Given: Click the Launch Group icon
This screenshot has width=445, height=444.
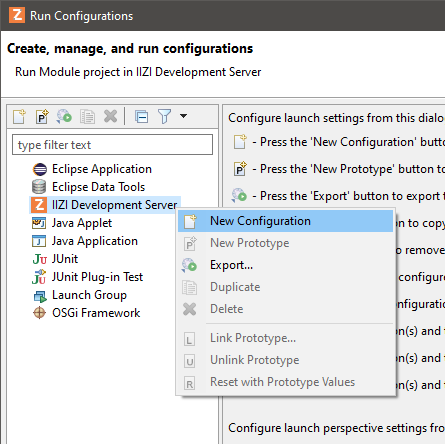Looking at the screenshot, I should pos(40,296).
